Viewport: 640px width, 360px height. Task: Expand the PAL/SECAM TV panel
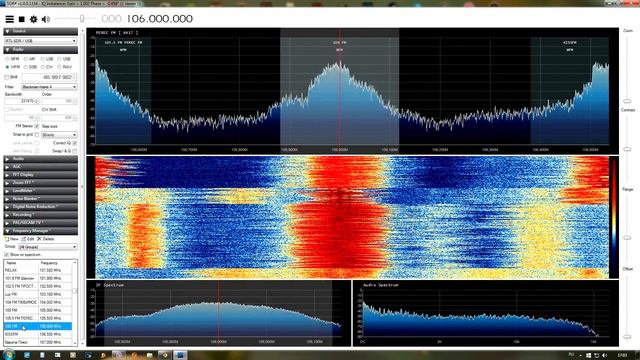coord(40,223)
